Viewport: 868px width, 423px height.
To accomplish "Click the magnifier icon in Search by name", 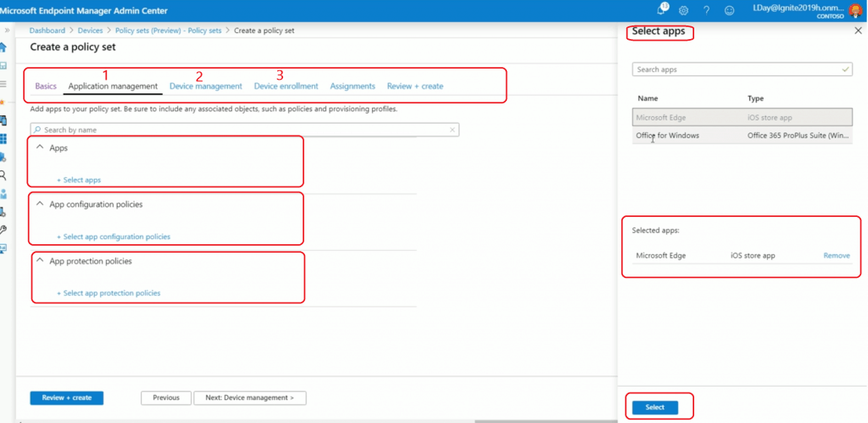I will [x=37, y=130].
